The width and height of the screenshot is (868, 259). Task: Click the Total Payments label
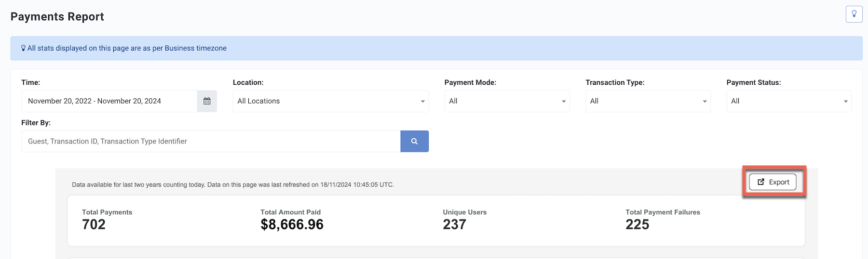pos(107,212)
